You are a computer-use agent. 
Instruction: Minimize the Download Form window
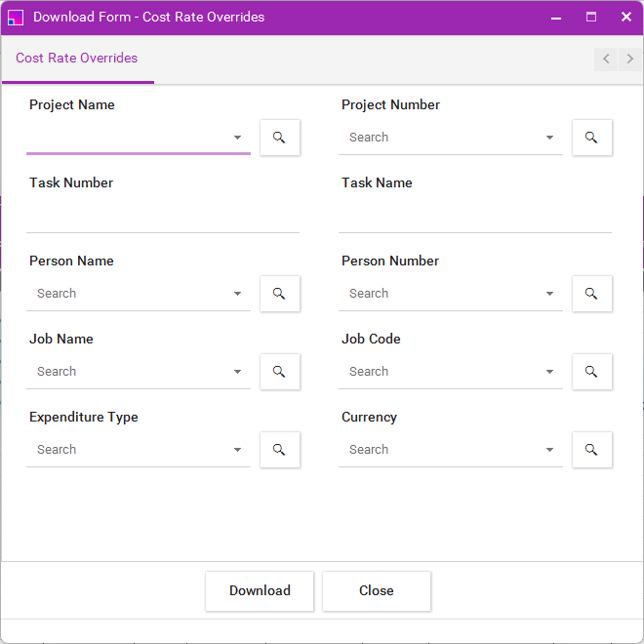(556, 18)
